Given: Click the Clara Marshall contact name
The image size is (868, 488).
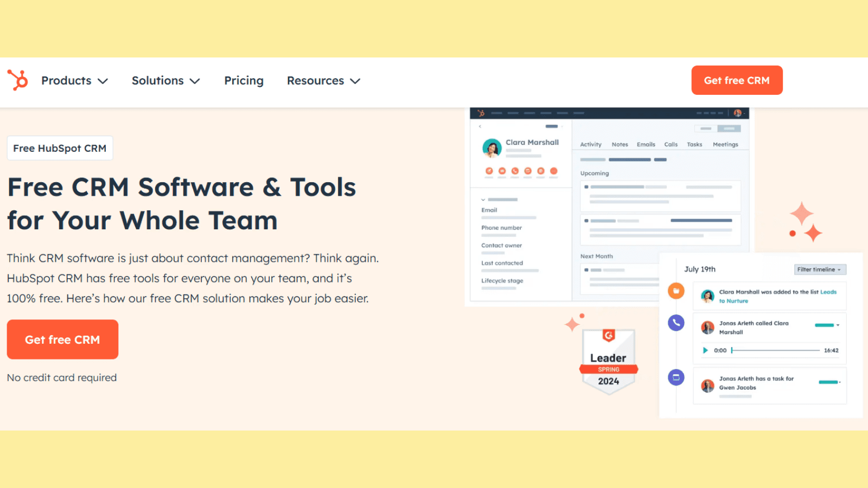Looking at the screenshot, I should (532, 143).
